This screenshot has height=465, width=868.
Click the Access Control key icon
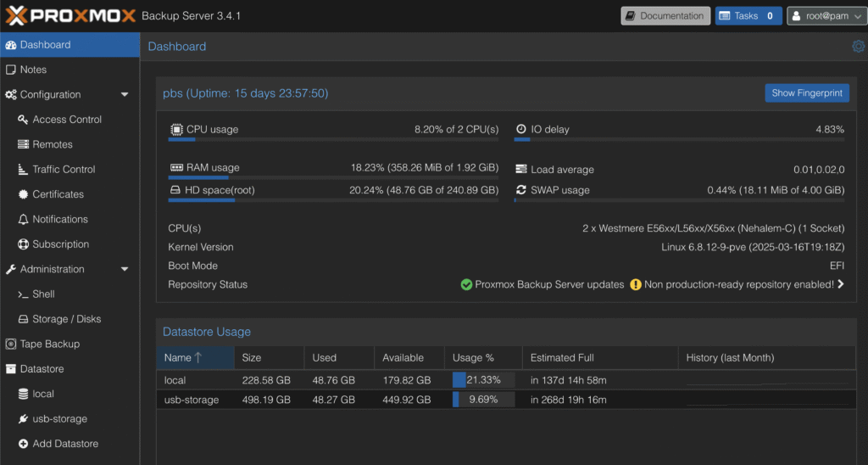click(x=23, y=120)
